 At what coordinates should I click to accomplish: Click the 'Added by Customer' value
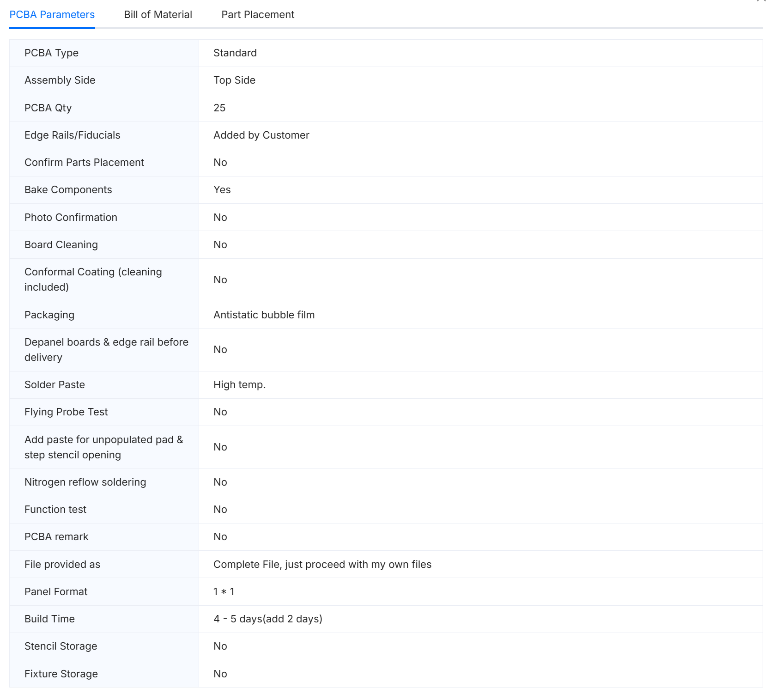click(261, 135)
